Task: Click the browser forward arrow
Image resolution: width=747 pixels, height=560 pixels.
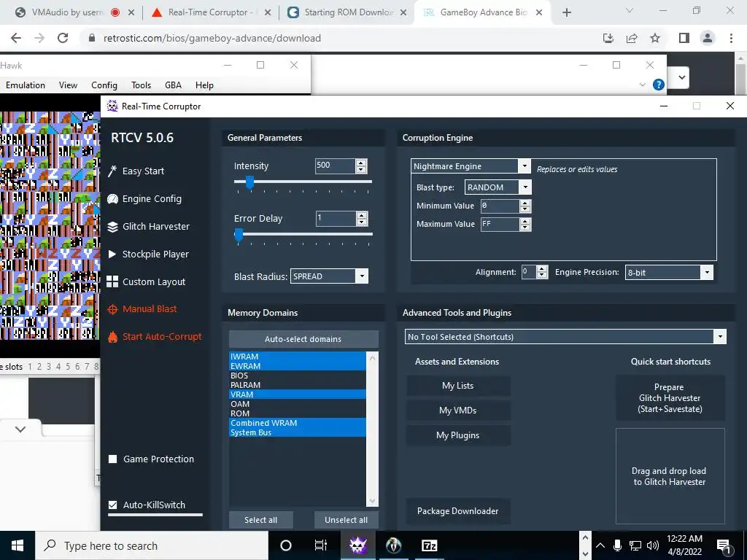Action: pyautogui.click(x=39, y=38)
